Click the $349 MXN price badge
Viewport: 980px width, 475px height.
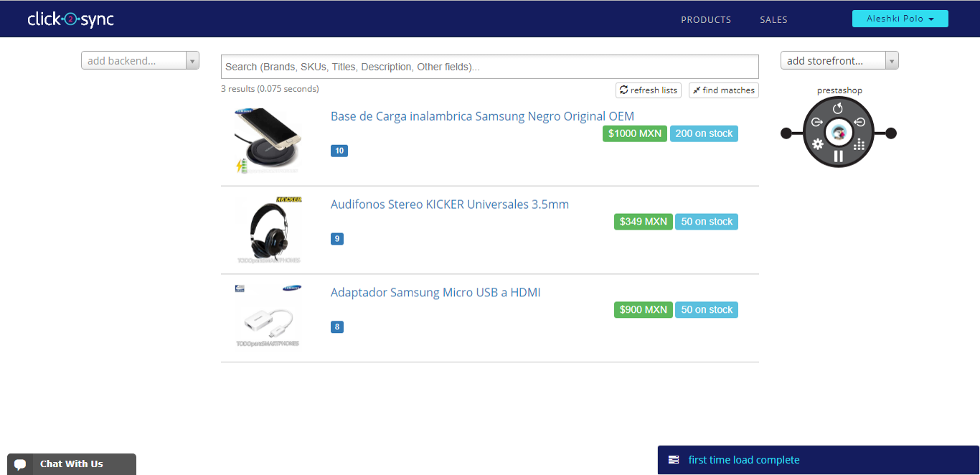pyautogui.click(x=643, y=222)
